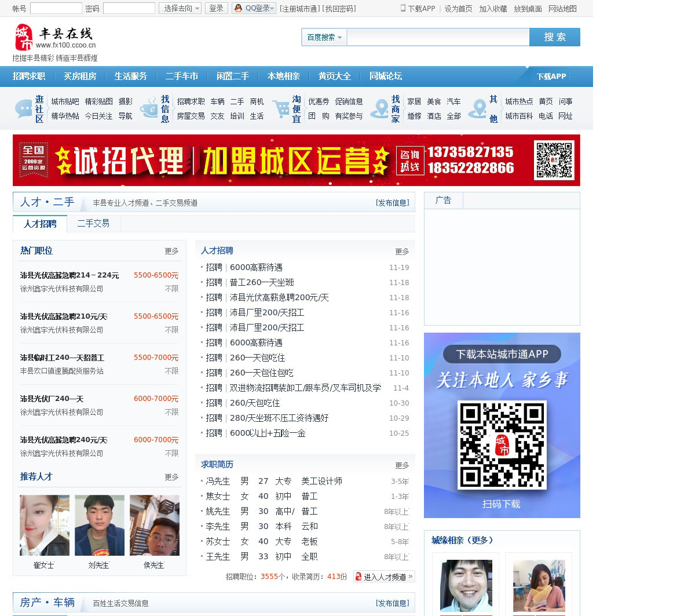Viewport: 695px width, 616px height.
Task: Open 崔女士's recommended talent photo
Action: pyautogui.click(x=45, y=525)
